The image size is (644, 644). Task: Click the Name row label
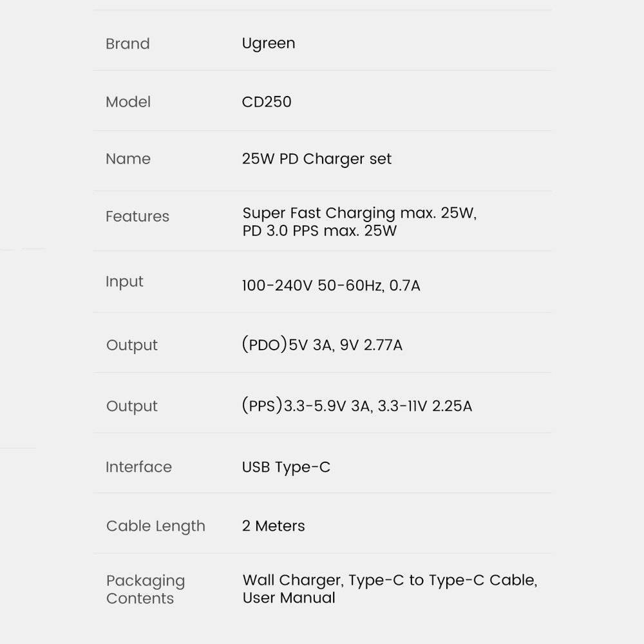(x=128, y=159)
